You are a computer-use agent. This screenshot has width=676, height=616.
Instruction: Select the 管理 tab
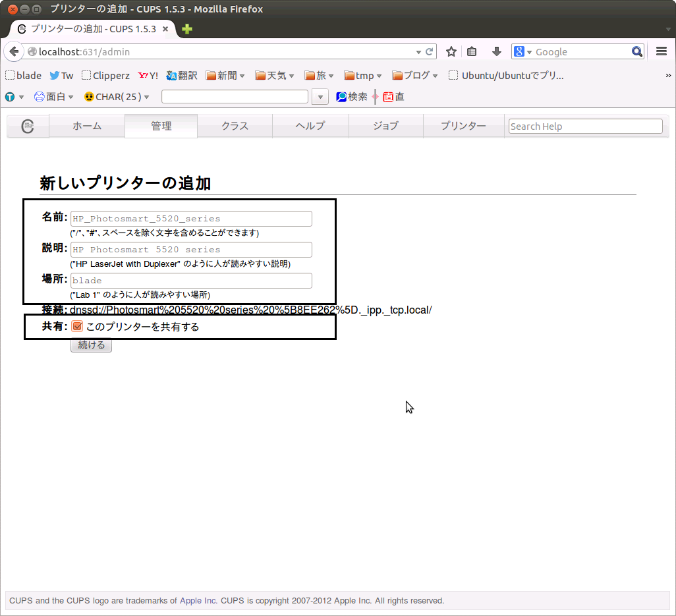pyautogui.click(x=161, y=126)
